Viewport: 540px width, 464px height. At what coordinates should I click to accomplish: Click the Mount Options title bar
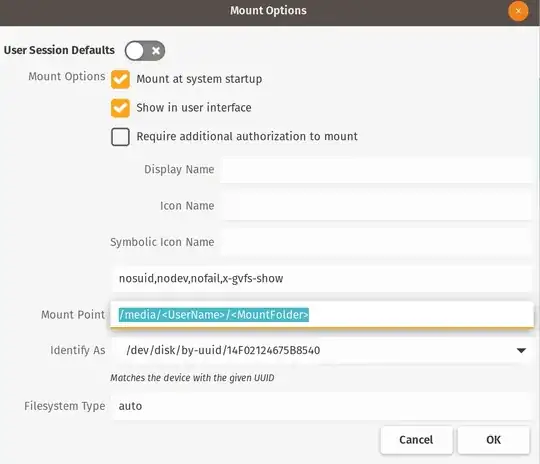[268, 11]
